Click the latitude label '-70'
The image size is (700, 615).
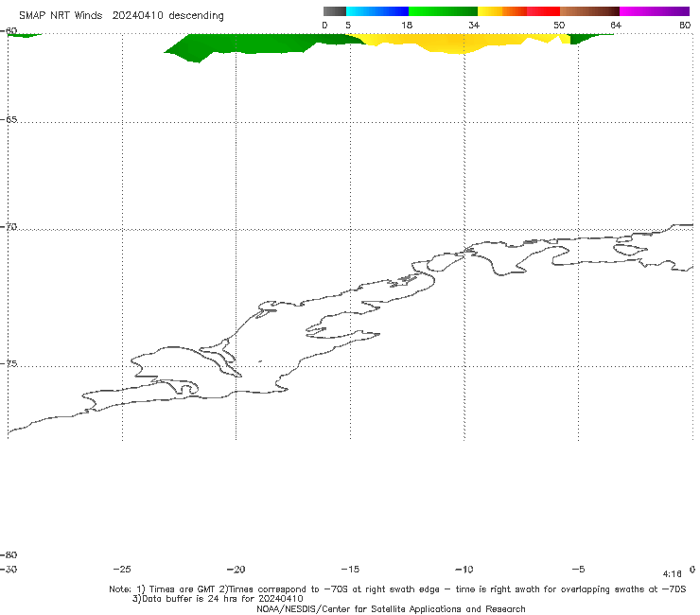tap(9, 227)
